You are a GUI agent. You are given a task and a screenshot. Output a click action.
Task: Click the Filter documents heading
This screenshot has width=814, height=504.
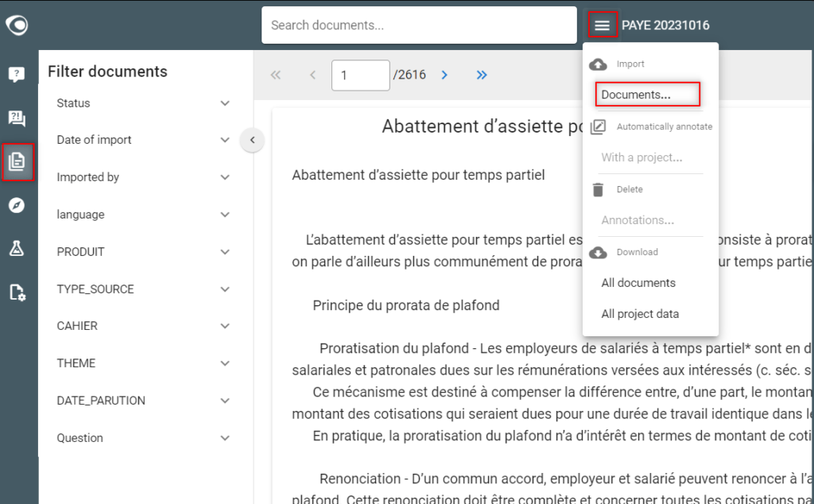(107, 71)
